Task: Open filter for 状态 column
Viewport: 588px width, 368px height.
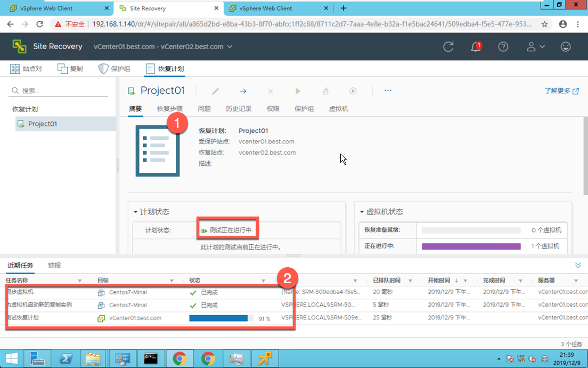Action: 263,281
